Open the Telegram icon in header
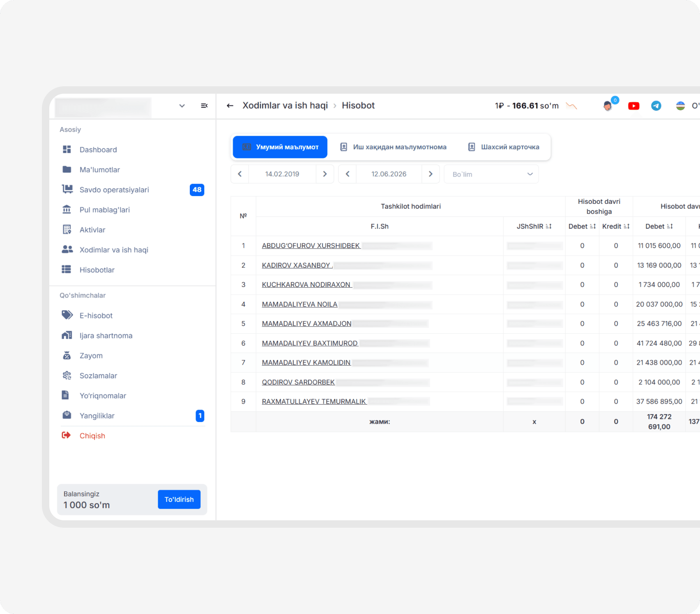 pyautogui.click(x=656, y=106)
